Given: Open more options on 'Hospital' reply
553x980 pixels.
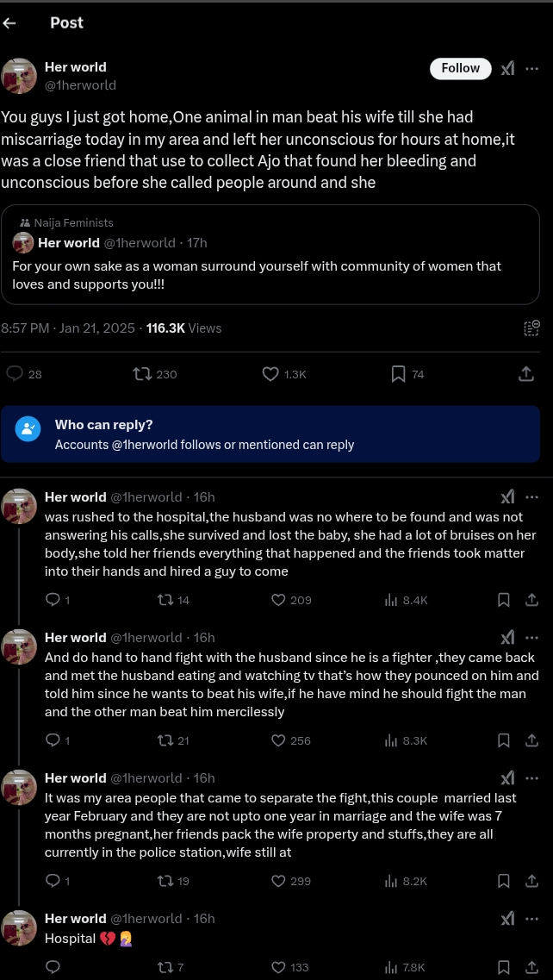Looking at the screenshot, I should tap(531, 919).
